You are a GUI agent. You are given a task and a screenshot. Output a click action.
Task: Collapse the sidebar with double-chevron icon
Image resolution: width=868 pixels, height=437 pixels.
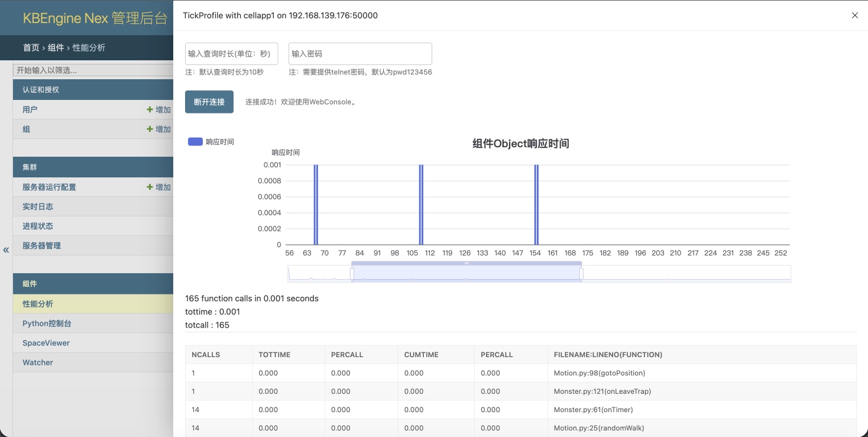6,250
